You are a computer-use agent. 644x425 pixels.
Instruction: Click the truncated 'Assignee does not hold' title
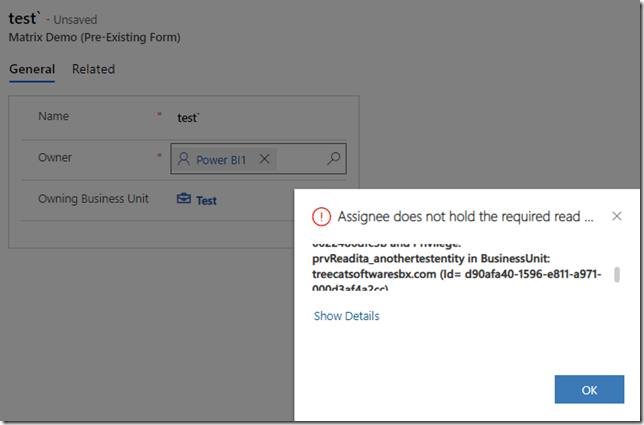click(x=466, y=216)
